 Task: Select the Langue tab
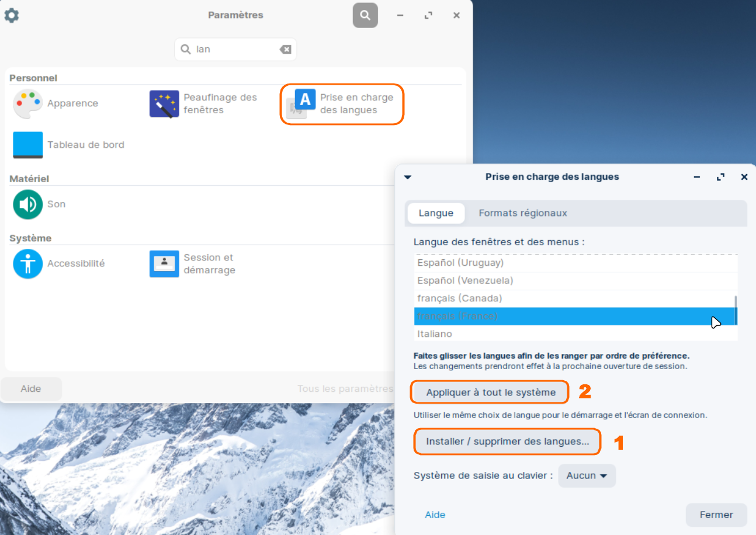436,213
